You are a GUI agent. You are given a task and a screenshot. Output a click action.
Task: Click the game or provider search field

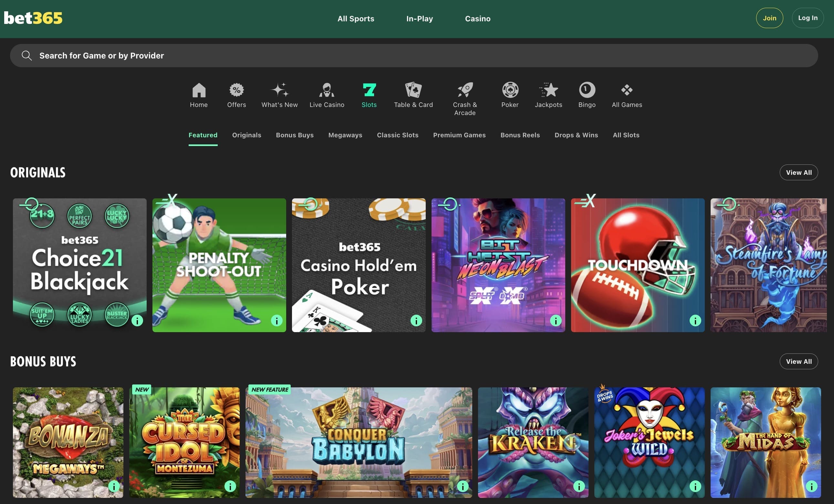[x=414, y=56]
